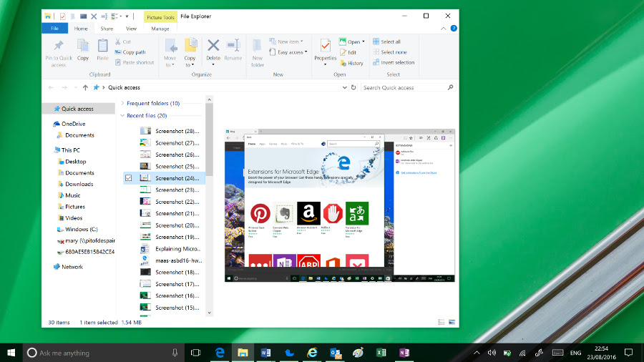This screenshot has width=644, height=362.
Task: Open Excel from the taskbar
Action: click(x=381, y=353)
